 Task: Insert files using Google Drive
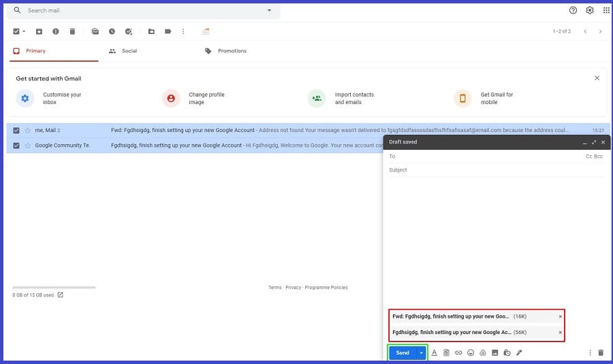click(483, 352)
